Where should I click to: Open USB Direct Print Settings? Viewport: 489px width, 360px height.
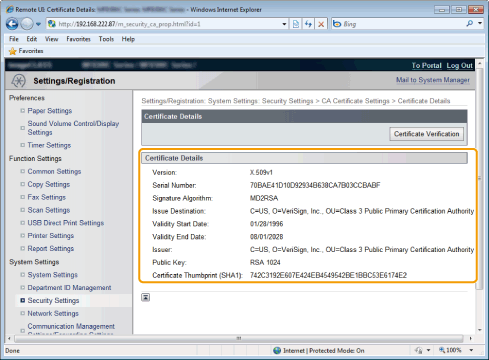coord(66,223)
